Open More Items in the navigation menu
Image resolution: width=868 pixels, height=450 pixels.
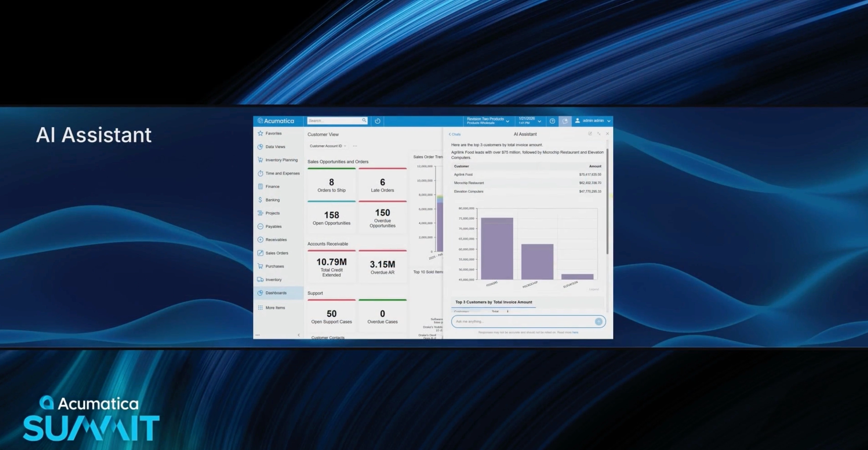[x=275, y=307]
